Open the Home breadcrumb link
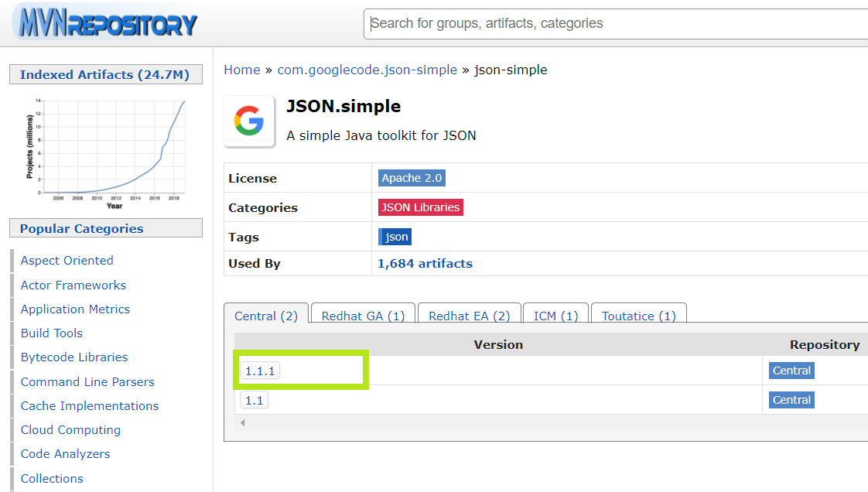The width and height of the screenshot is (868, 492). (242, 70)
